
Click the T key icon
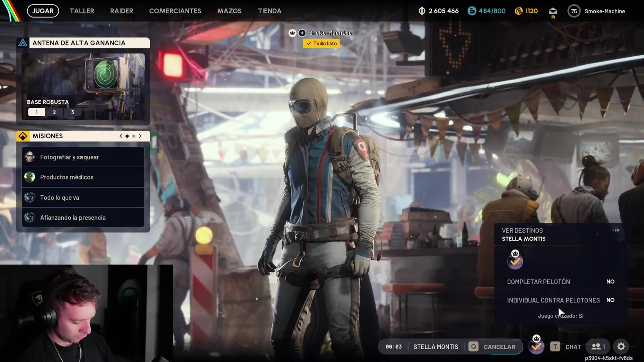555,346
